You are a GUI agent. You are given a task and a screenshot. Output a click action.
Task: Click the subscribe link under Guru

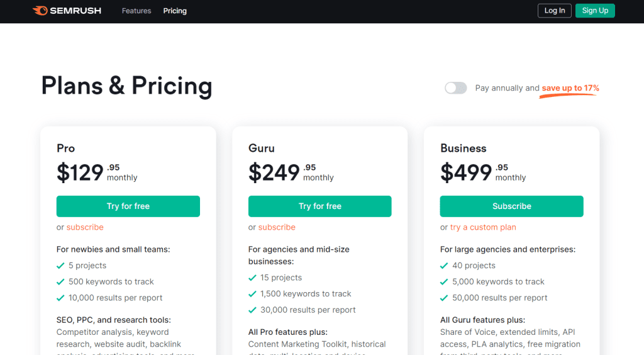coord(277,227)
